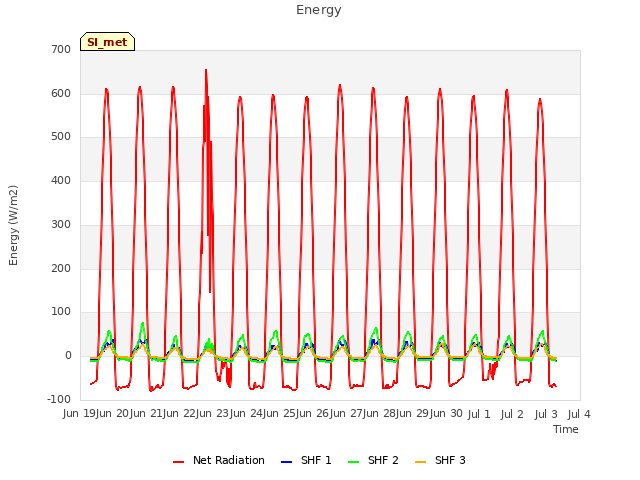Screen dimensions: 640x480
Task: Click the 200 y-axis tick label
Action: tap(61, 269)
